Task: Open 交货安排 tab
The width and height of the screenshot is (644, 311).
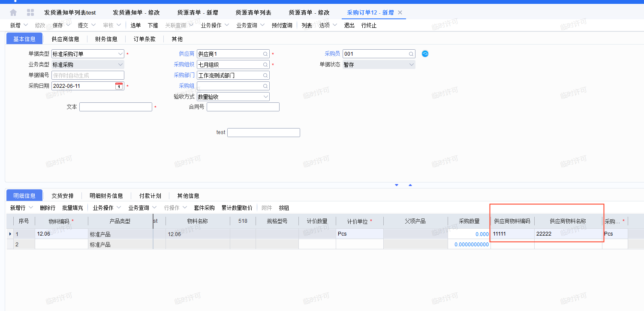Action: coord(63,196)
